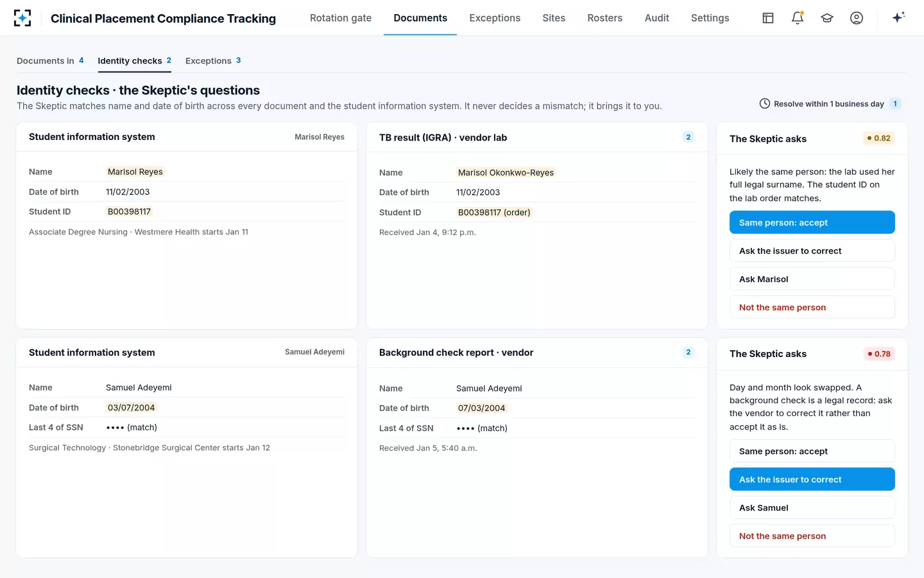Open the notifications bell
924x578 pixels.
coord(798,18)
